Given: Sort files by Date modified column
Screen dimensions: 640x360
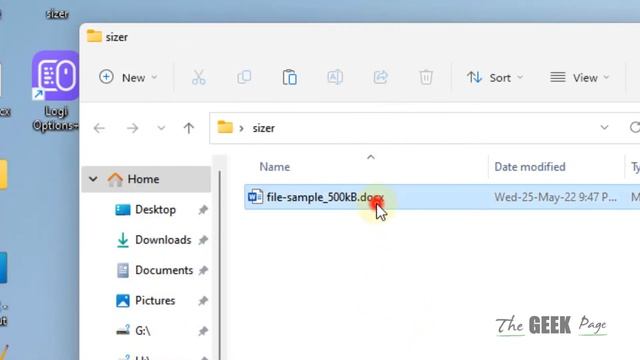Looking at the screenshot, I should click(x=530, y=167).
